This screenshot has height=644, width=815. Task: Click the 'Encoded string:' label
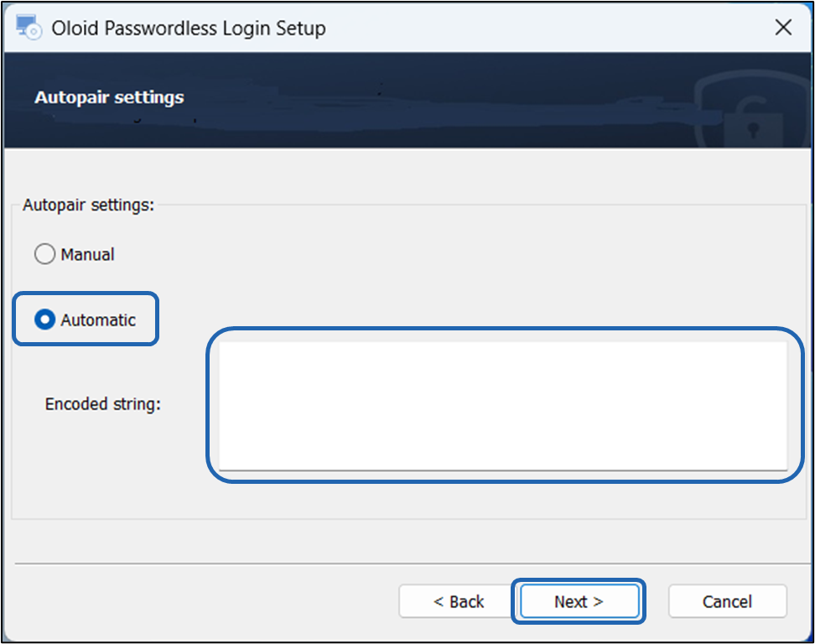(x=103, y=404)
